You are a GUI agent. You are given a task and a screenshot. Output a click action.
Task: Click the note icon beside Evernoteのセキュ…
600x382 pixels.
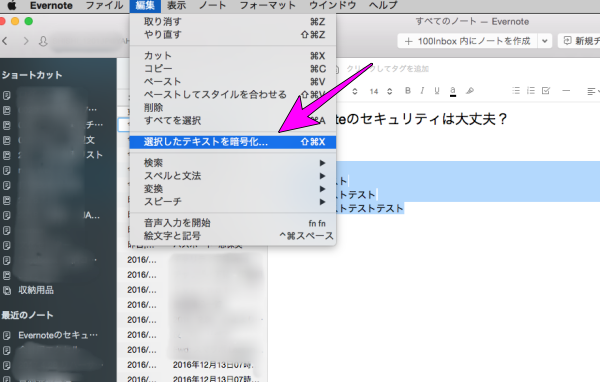click(7, 336)
